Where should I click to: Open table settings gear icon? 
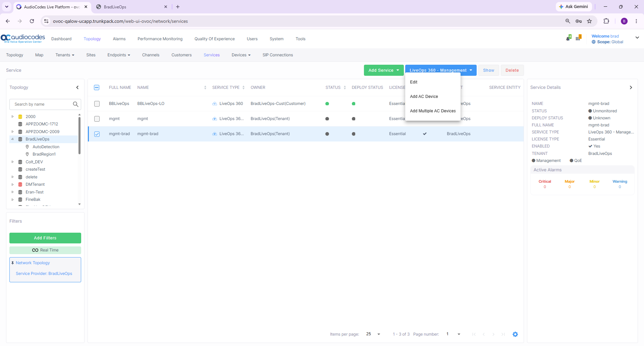[x=515, y=334]
